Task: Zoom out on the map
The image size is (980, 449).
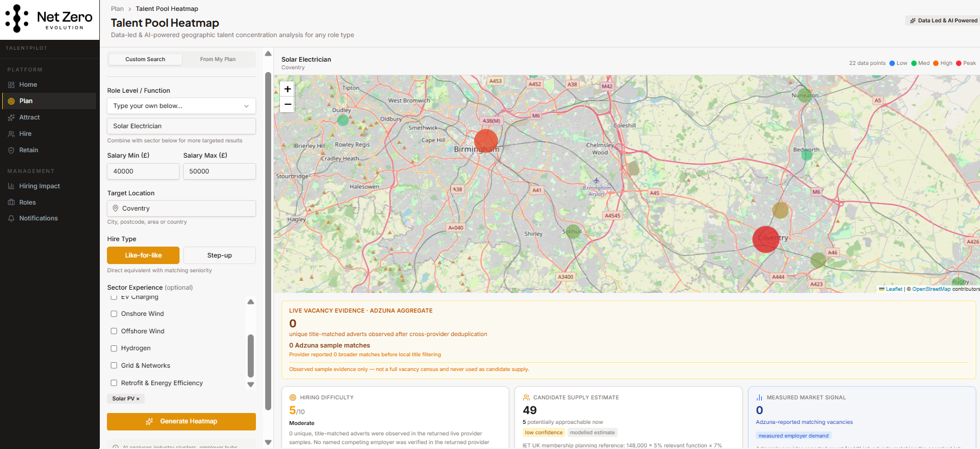Action: tap(288, 104)
